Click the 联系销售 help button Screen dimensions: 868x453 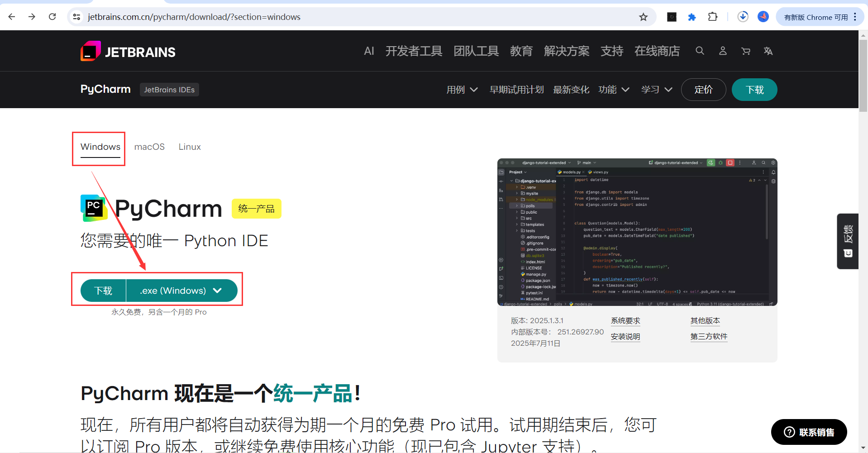coord(809,432)
